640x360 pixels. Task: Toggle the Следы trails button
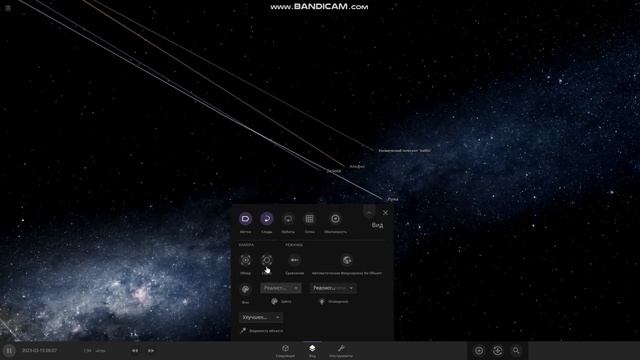pos(267,219)
